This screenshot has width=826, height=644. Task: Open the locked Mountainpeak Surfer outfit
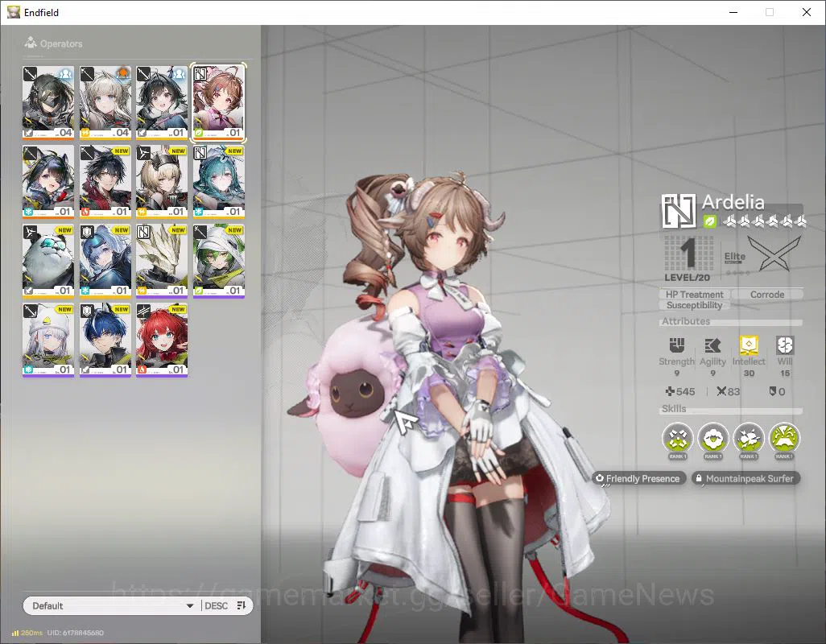point(745,478)
